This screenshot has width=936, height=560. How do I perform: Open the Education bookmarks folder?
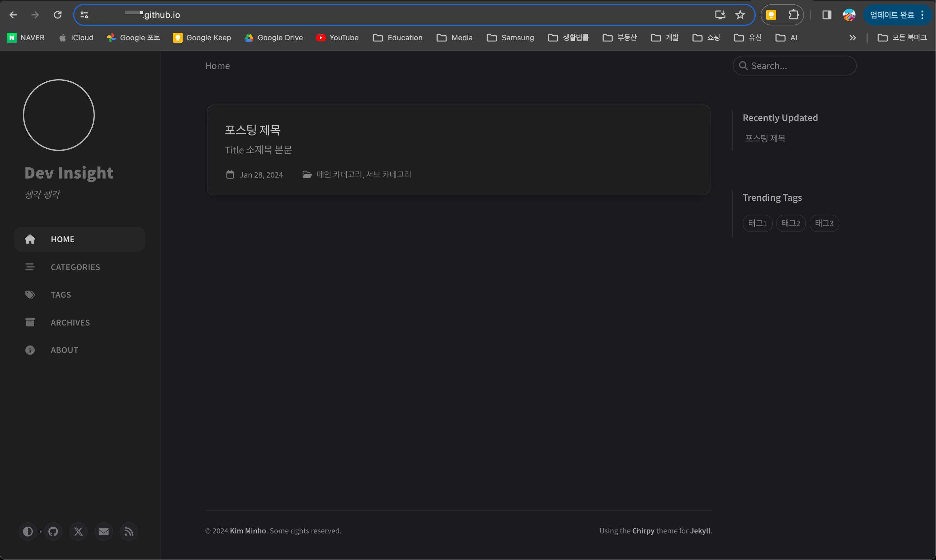pos(397,38)
